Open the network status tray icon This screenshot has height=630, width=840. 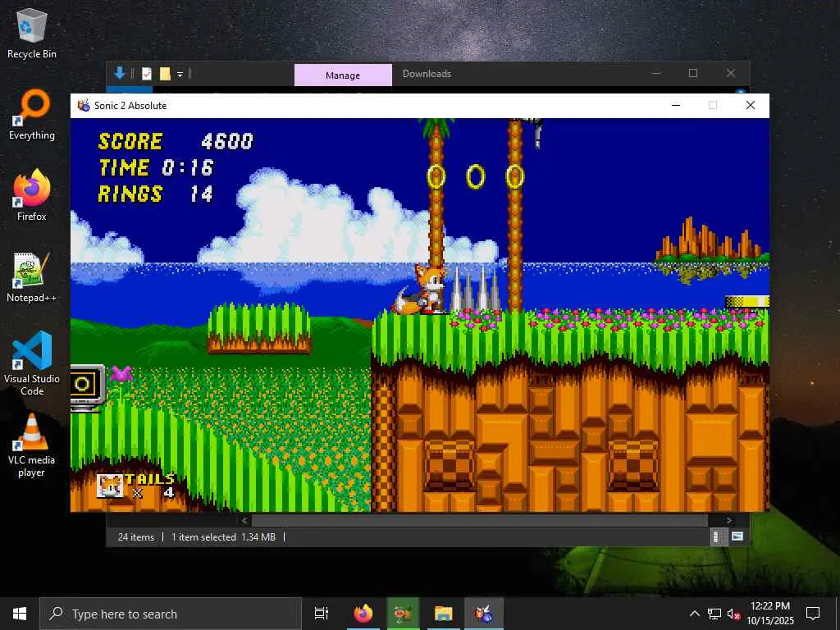tap(714, 614)
